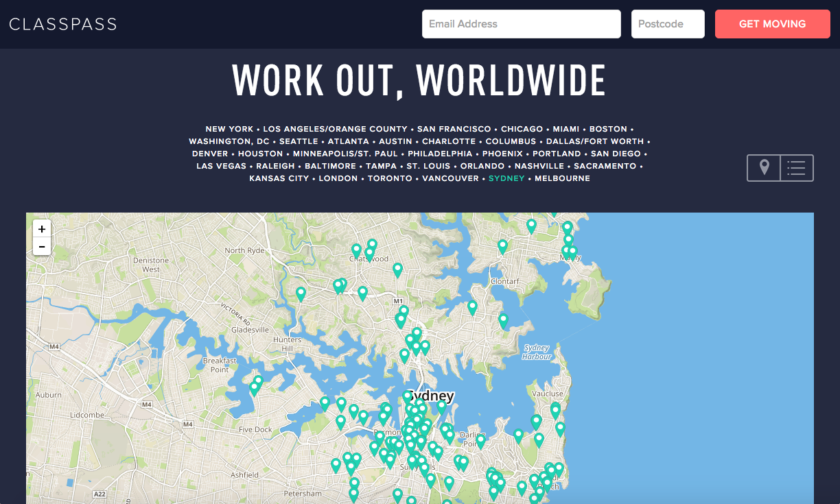Click the Toronto city link
This screenshot has height=504, width=840.
[390, 178]
